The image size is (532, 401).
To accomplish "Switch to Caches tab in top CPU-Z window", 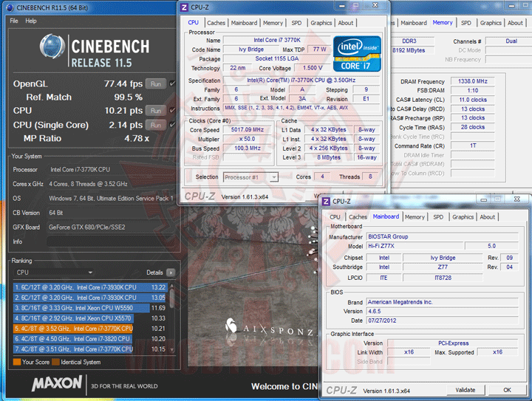I will (216, 23).
